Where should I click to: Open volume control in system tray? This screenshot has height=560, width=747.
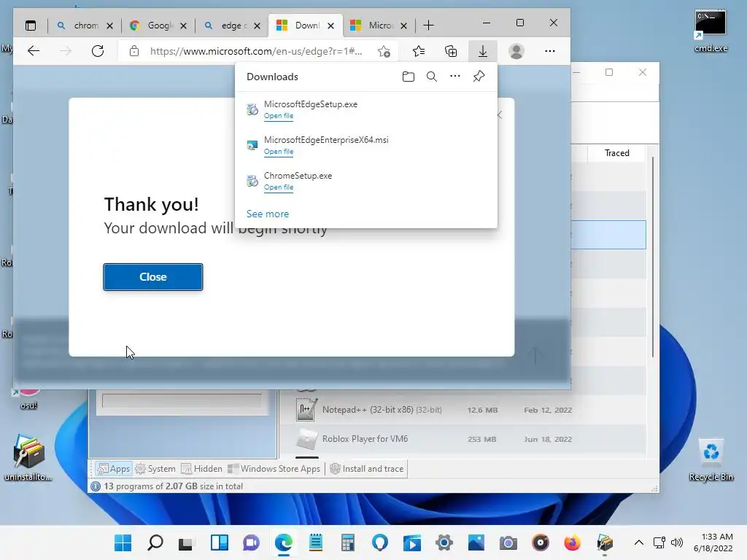(676, 542)
